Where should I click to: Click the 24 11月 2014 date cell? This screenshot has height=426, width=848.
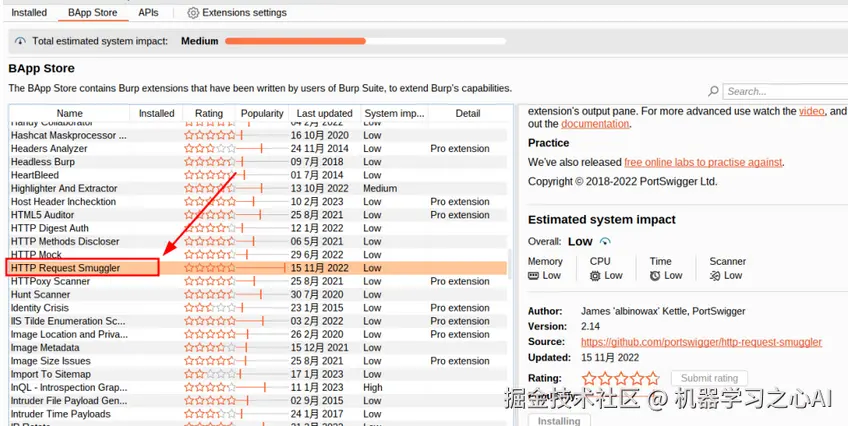pos(320,149)
